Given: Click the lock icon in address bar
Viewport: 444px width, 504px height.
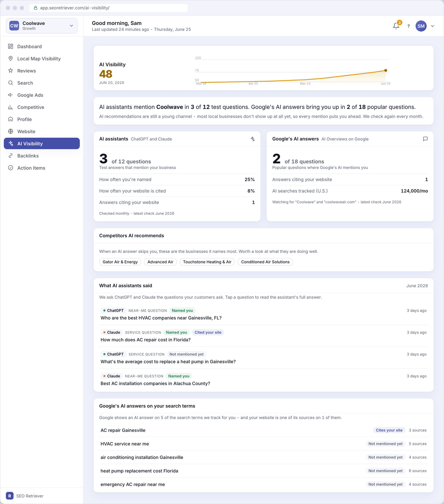Looking at the screenshot, I should point(36,8).
